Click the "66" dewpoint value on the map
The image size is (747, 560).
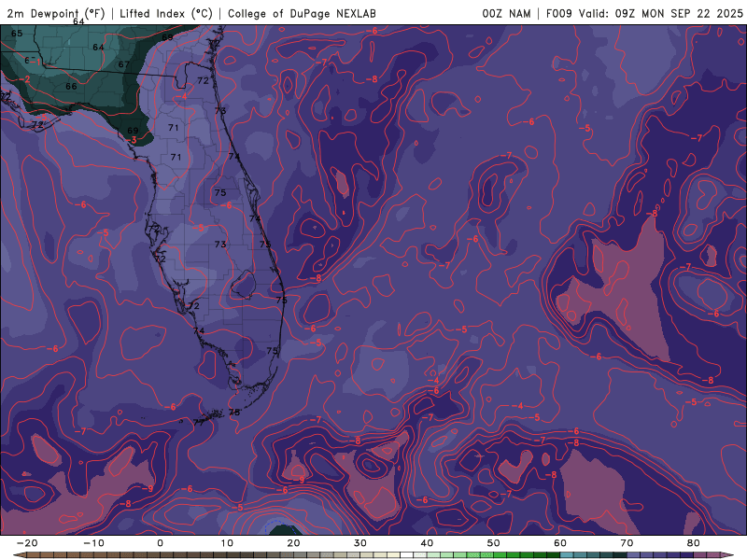(71, 86)
